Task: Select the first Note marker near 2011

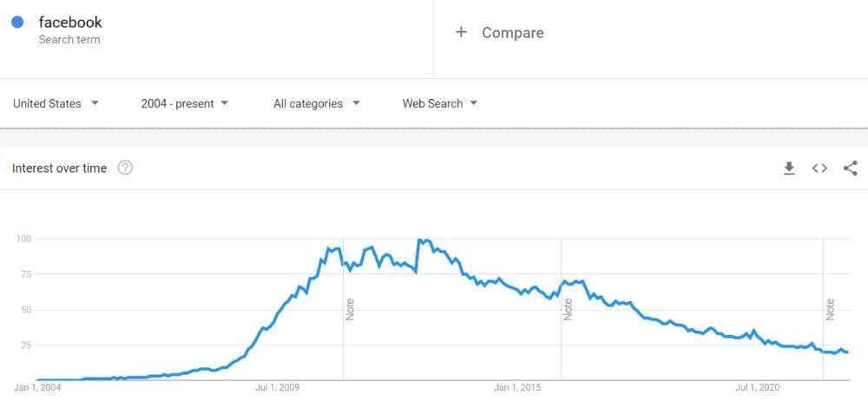Action: [x=350, y=309]
